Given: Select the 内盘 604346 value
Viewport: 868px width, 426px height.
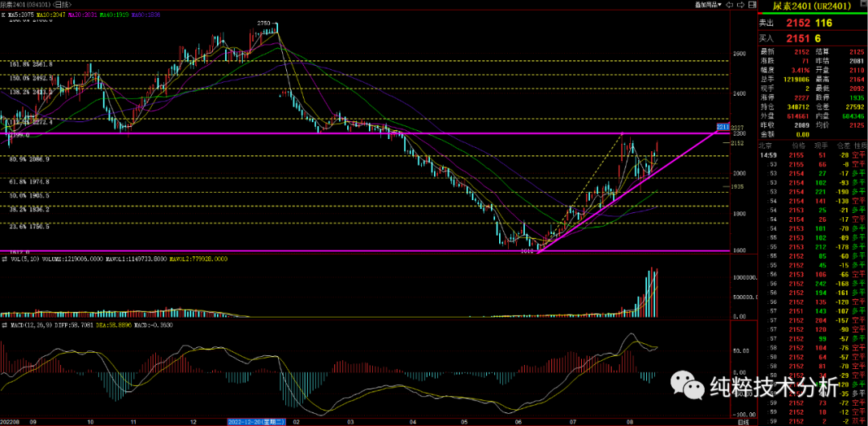Looking at the screenshot, I should [x=853, y=117].
